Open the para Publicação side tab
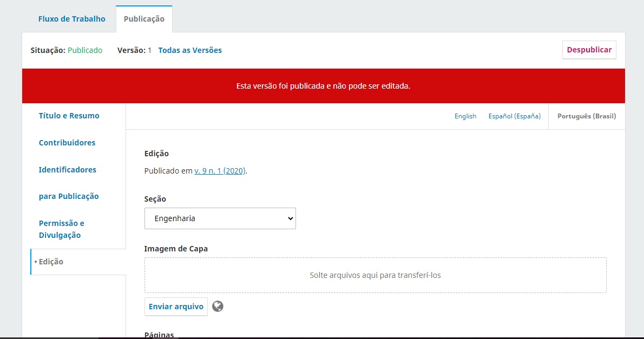This screenshot has height=339, width=644. pyautogui.click(x=69, y=196)
